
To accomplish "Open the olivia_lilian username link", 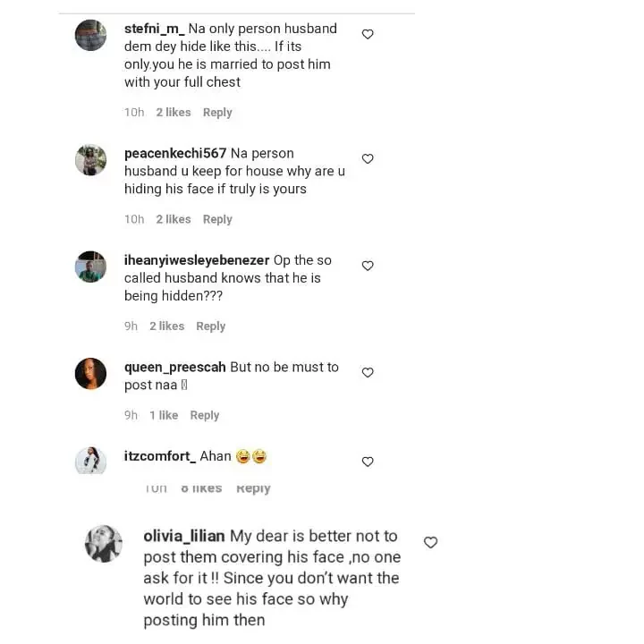I will [184, 537].
